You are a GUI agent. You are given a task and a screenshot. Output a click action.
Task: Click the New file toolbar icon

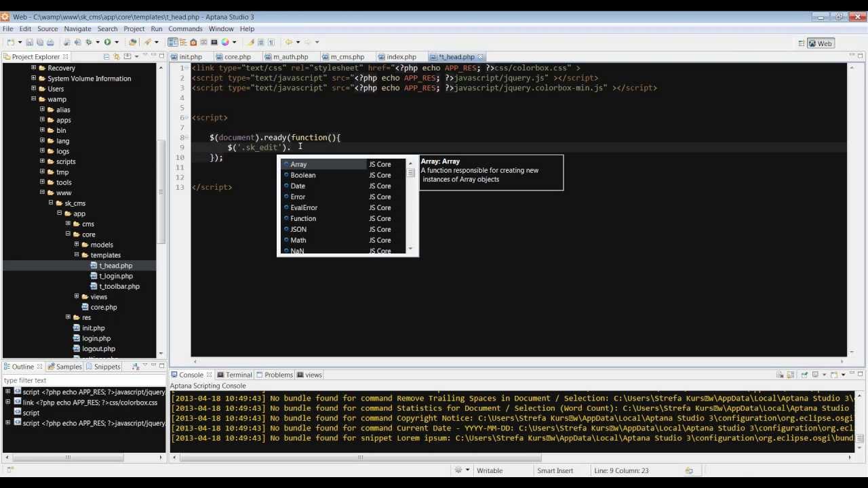point(11,42)
